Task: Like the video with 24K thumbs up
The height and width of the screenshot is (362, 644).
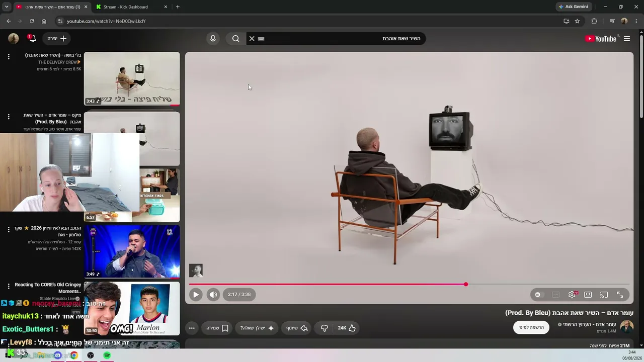Action: pyautogui.click(x=347, y=328)
